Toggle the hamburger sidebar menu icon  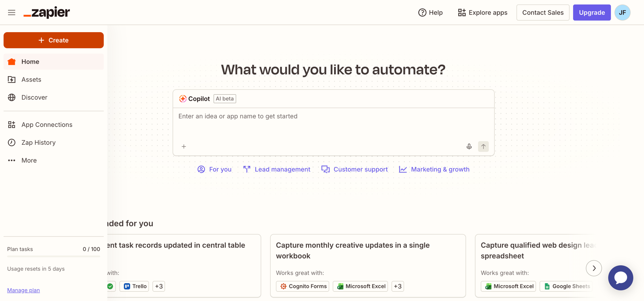coord(12,12)
